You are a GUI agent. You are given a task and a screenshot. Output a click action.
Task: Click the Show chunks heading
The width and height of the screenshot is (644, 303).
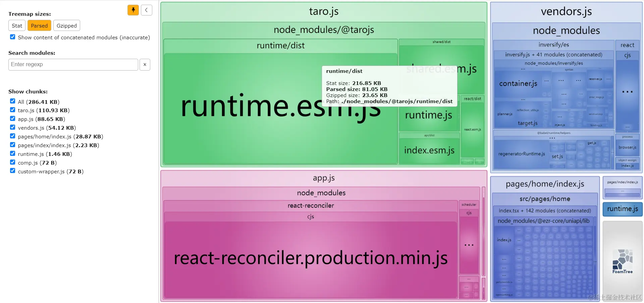[x=28, y=92]
